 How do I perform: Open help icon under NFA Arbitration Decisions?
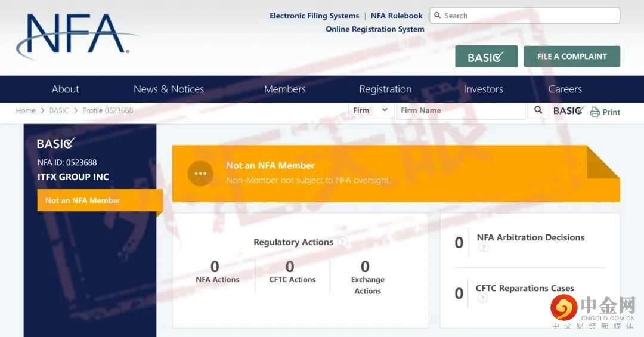(484, 248)
